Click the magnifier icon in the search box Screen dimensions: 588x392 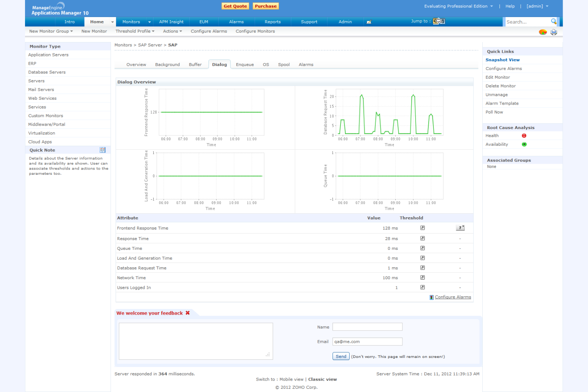click(x=554, y=21)
